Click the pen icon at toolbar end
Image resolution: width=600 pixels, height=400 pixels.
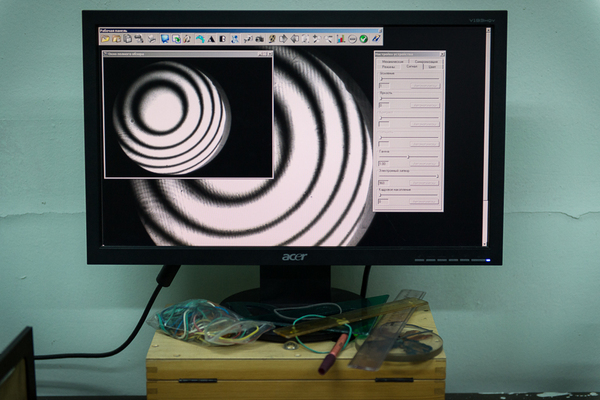tap(376, 39)
